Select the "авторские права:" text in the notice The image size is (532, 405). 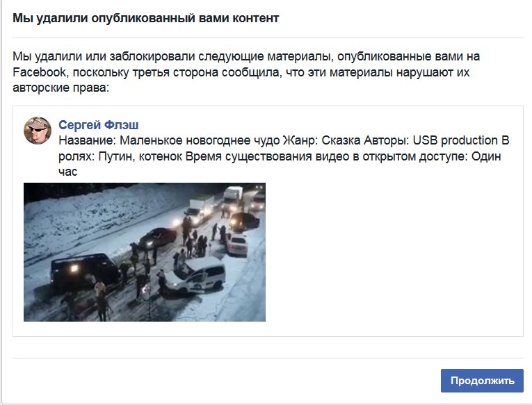[61, 88]
